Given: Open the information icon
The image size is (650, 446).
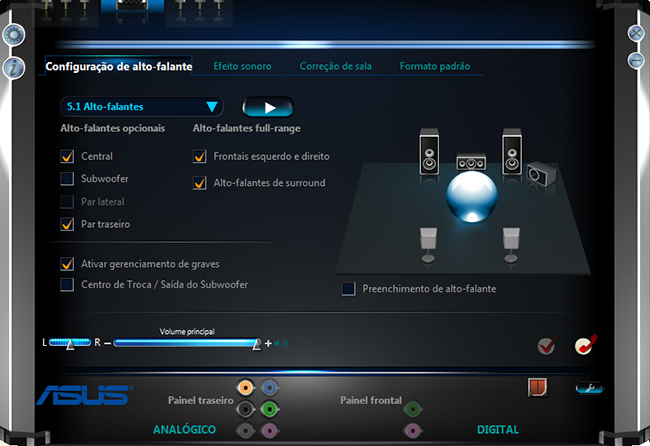Looking at the screenshot, I should (x=13, y=68).
